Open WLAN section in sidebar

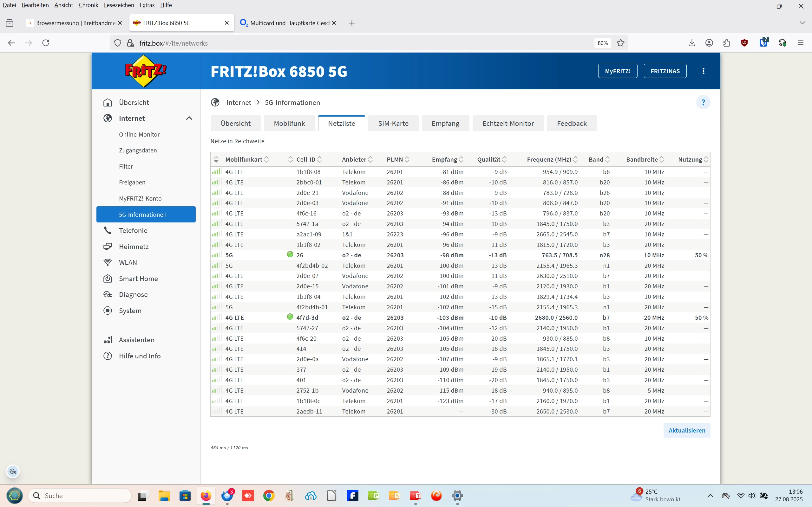pyautogui.click(x=128, y=263)
